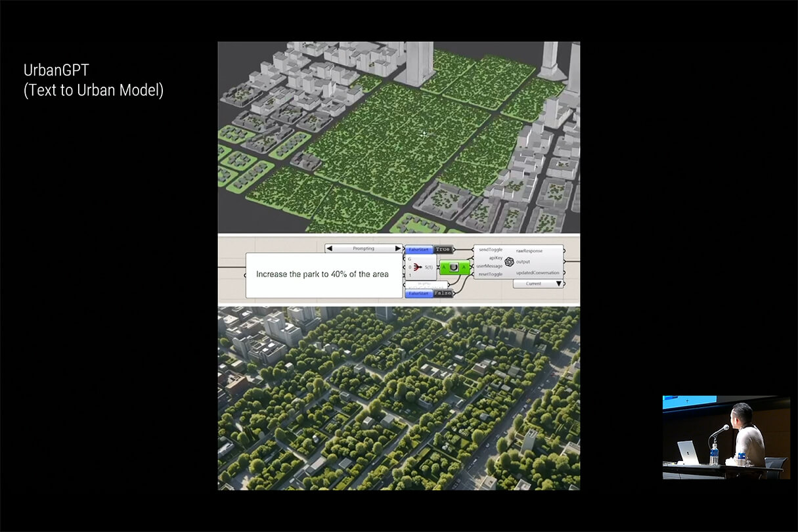Viewport: 798px width, 532px height.
Task: Click the right 'A' port of the green component
Action: point(464,268)
